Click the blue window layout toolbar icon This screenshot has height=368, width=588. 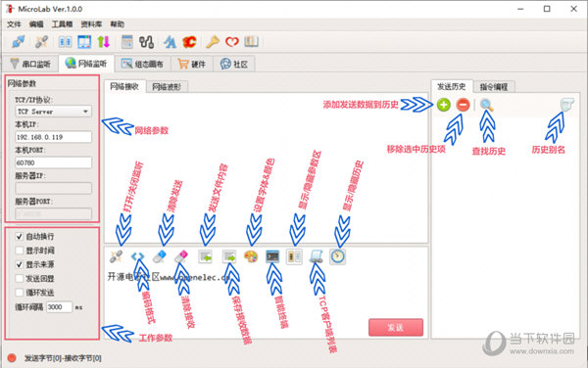(84, 41)
